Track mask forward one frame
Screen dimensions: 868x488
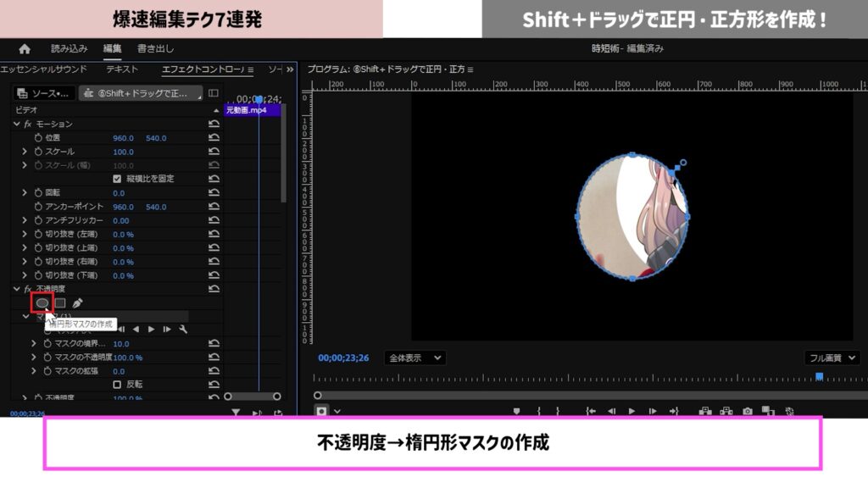(x=167, y=330)
